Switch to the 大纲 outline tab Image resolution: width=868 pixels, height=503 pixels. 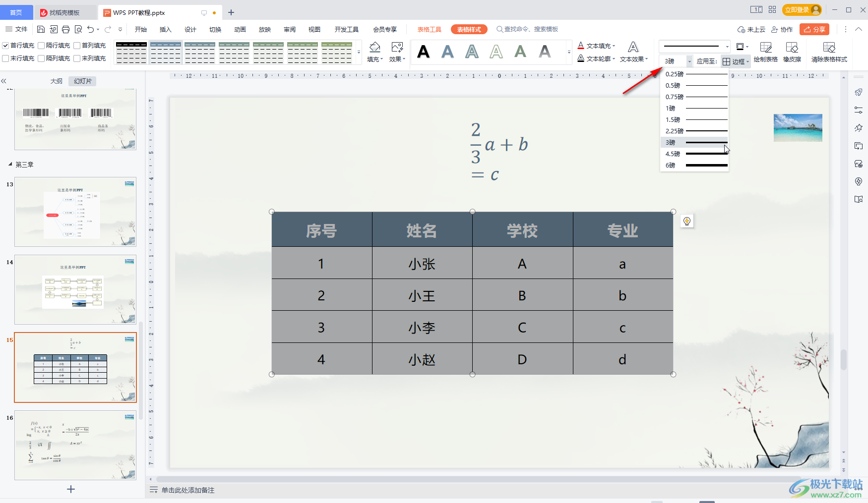(x=57, y=81)
